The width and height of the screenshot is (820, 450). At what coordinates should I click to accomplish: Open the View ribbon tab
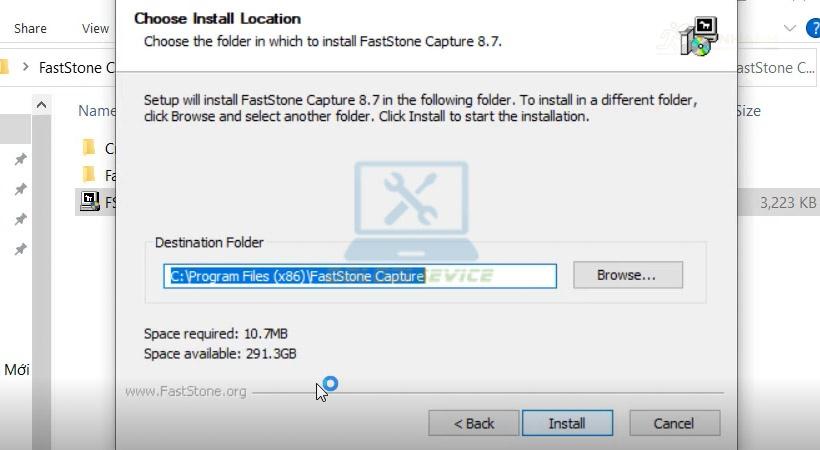[95, 28]
